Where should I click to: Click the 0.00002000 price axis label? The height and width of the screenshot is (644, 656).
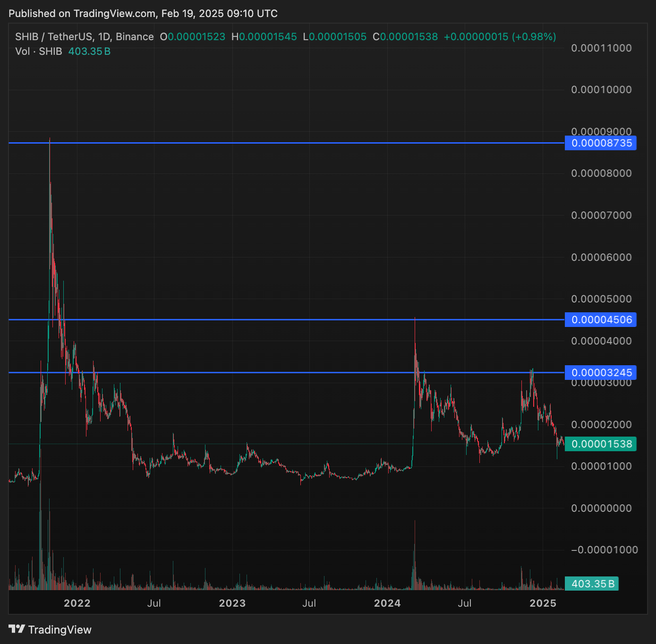click(x=601, y=424)
